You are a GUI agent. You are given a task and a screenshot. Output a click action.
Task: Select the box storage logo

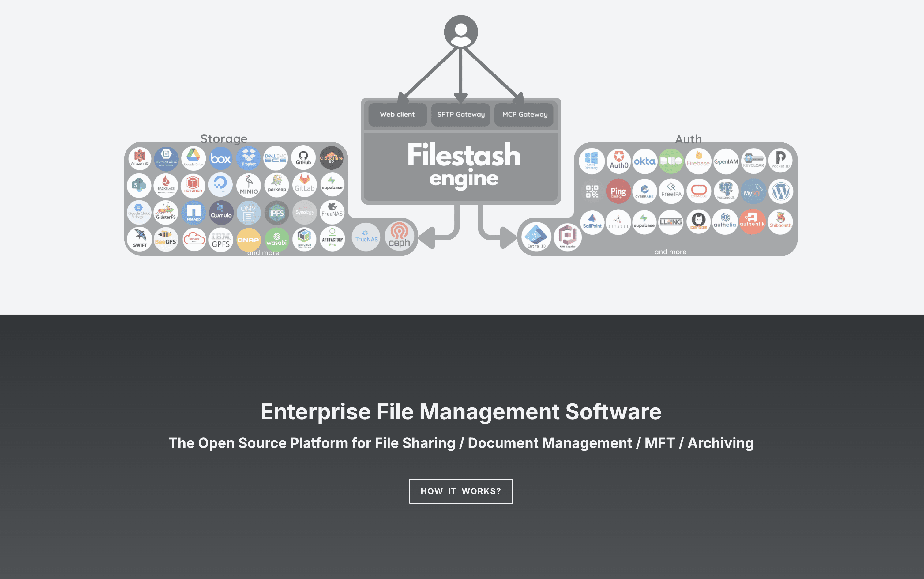(x=221, y=158)
